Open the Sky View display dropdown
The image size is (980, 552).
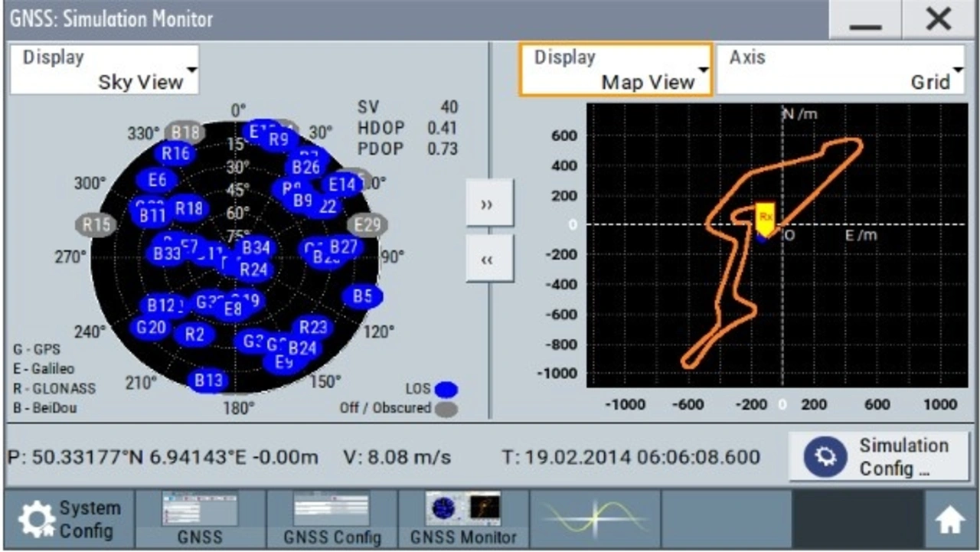(x=104, y=70)
